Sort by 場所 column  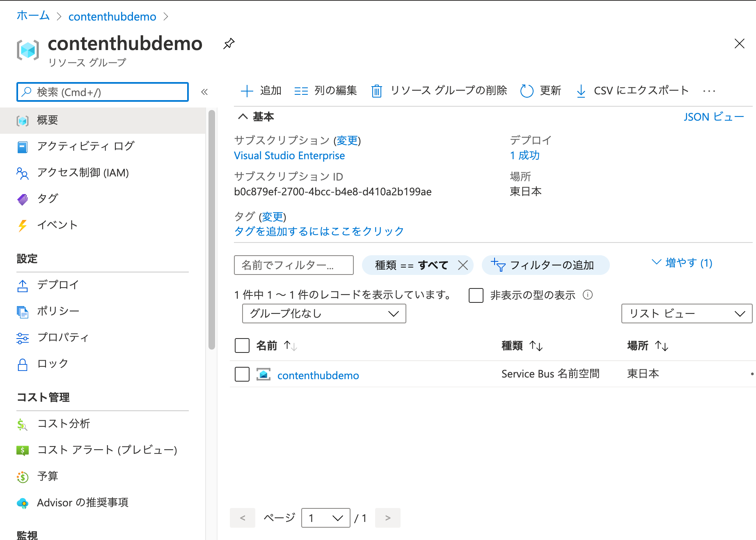tap(648, 346)
